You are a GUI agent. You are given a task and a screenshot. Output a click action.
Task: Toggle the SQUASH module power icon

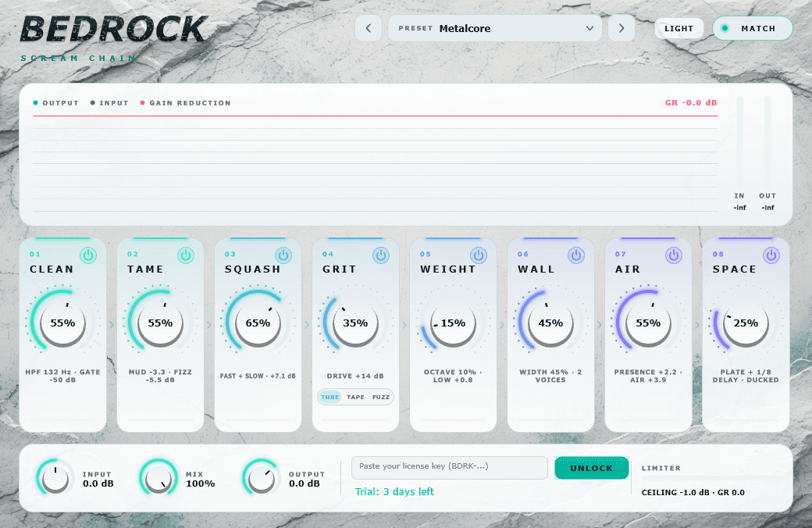point(283,255)
